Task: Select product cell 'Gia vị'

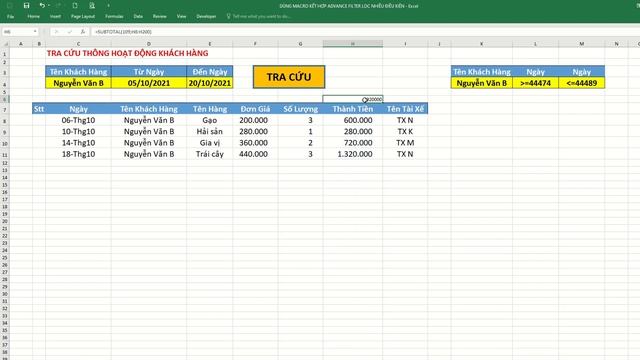Action: tap(210, 143)
